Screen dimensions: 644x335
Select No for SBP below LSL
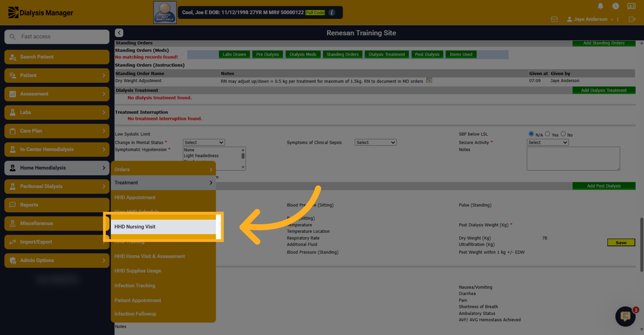pyautogui.click(x=563, y=134)
